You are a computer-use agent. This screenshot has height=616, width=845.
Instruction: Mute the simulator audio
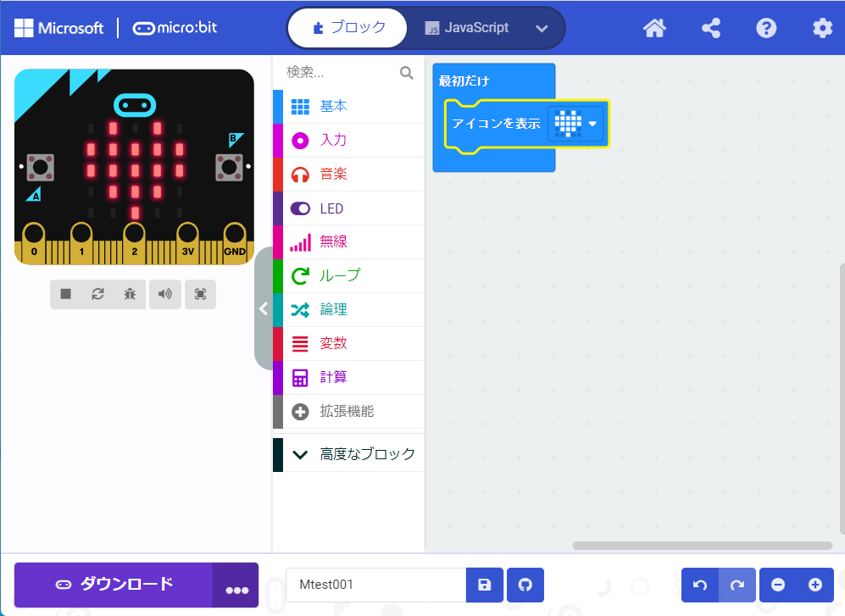[x=165, y=294]
